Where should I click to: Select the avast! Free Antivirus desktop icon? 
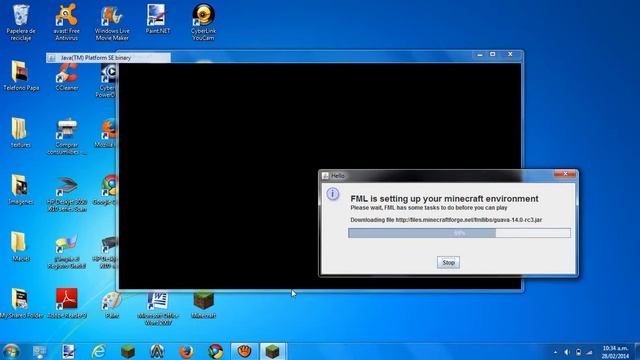[67, 22]
